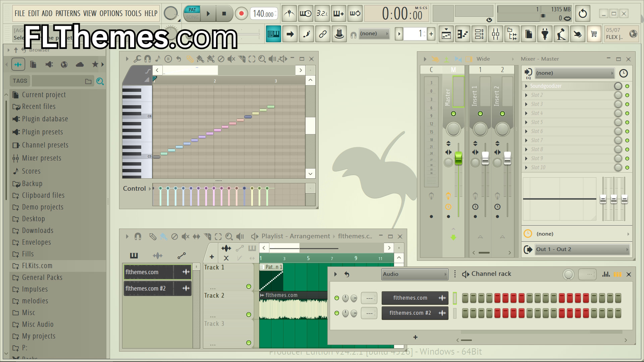This screenshot has height=362, width=644.
Task: Open the playlist menu arrow
Action: [x=127, y=237]
